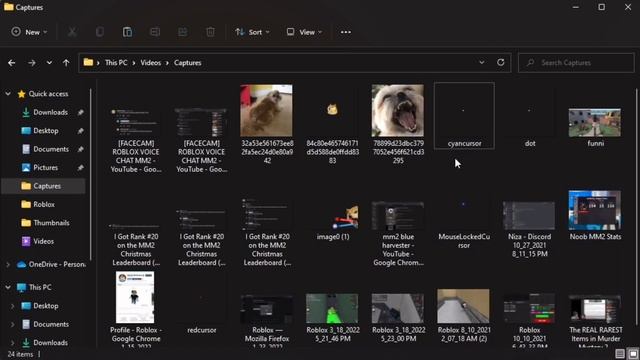Click Captures in the address bar
640x360 pixels.
click(x=188, y=63)
